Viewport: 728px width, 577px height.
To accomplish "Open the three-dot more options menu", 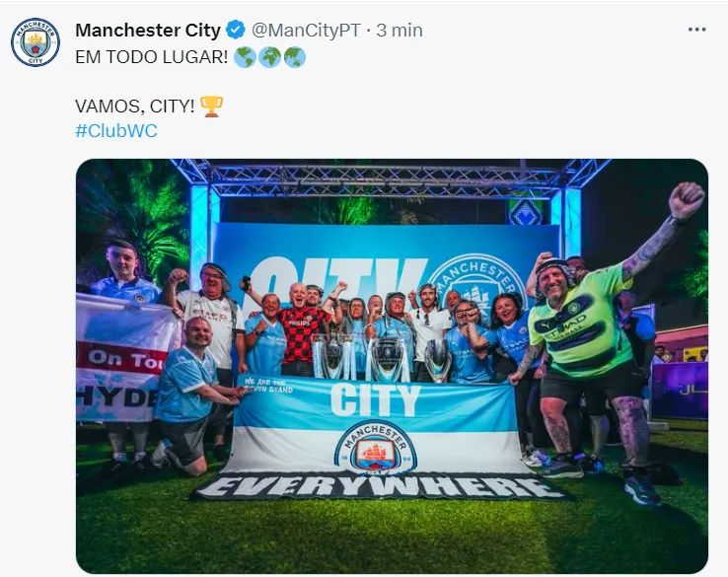I will [x=696, y=30].
